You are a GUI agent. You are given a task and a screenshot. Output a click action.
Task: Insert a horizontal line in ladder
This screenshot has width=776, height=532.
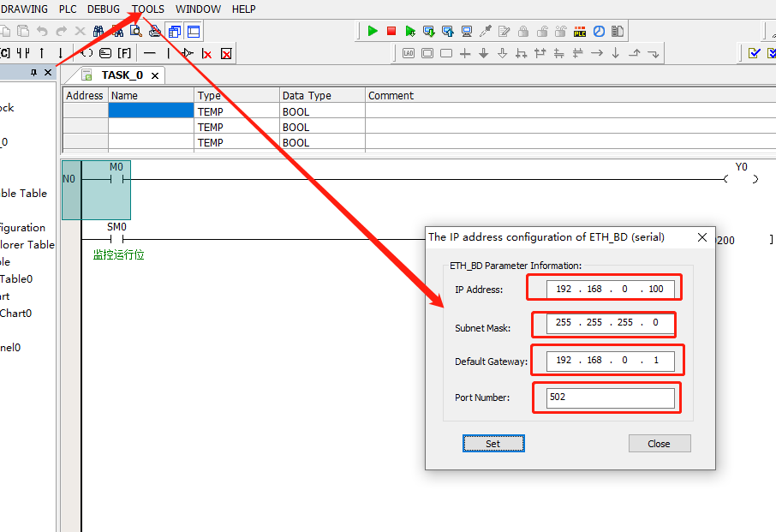pyautogui.click(x=150, y=52)
